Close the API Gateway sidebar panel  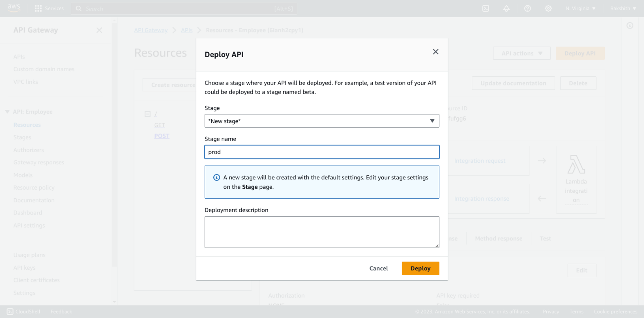(99, 30)
